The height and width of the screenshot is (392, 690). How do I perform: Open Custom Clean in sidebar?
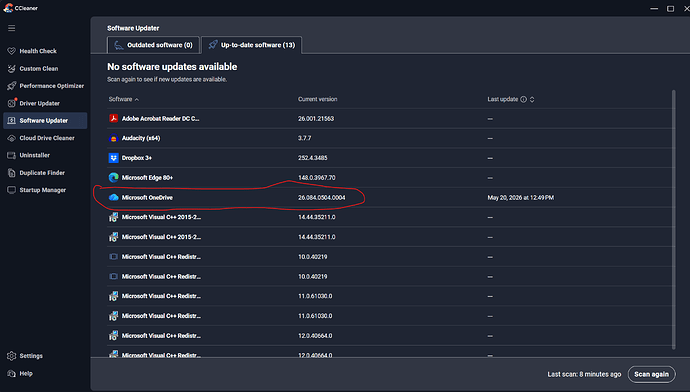(45, 69)
